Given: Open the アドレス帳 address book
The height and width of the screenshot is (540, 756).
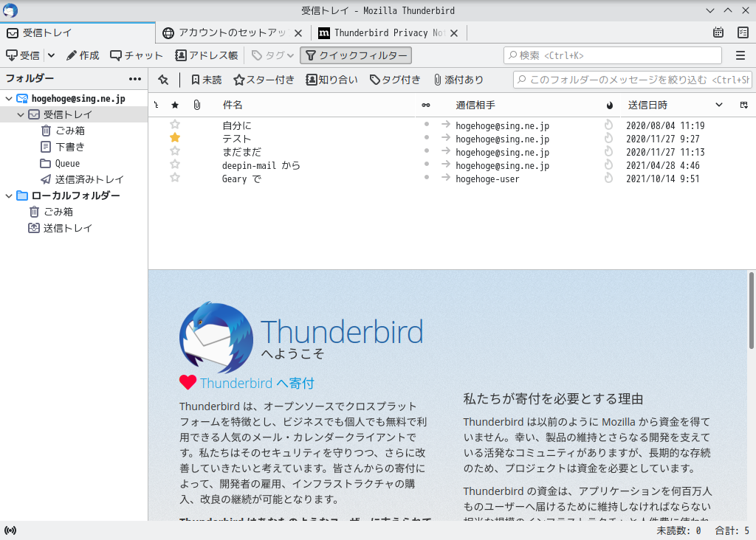Looking at the screenshot, I should (x=207, y=55).
